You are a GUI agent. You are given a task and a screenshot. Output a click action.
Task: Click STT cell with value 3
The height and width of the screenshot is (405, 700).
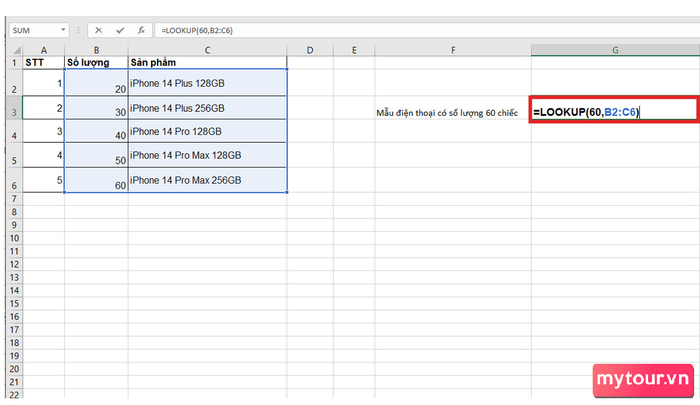pyautogui.click(x=44, y=131)
